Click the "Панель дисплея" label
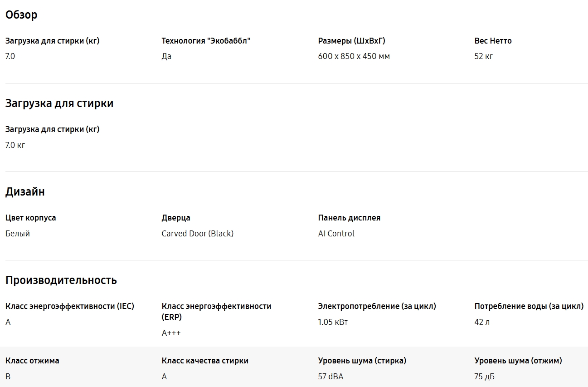Screen dimensions: 588x387 (x=349, y=218)
